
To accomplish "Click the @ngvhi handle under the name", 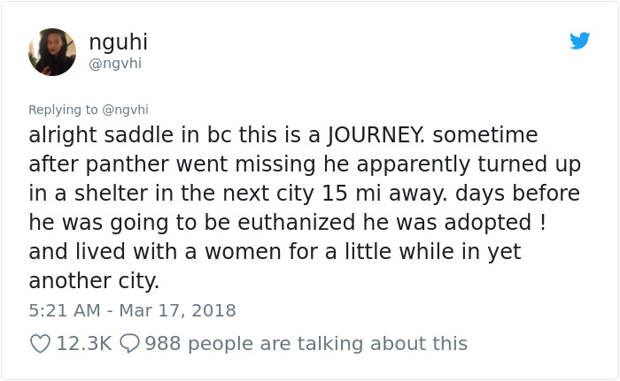I will tap(115, 63).
